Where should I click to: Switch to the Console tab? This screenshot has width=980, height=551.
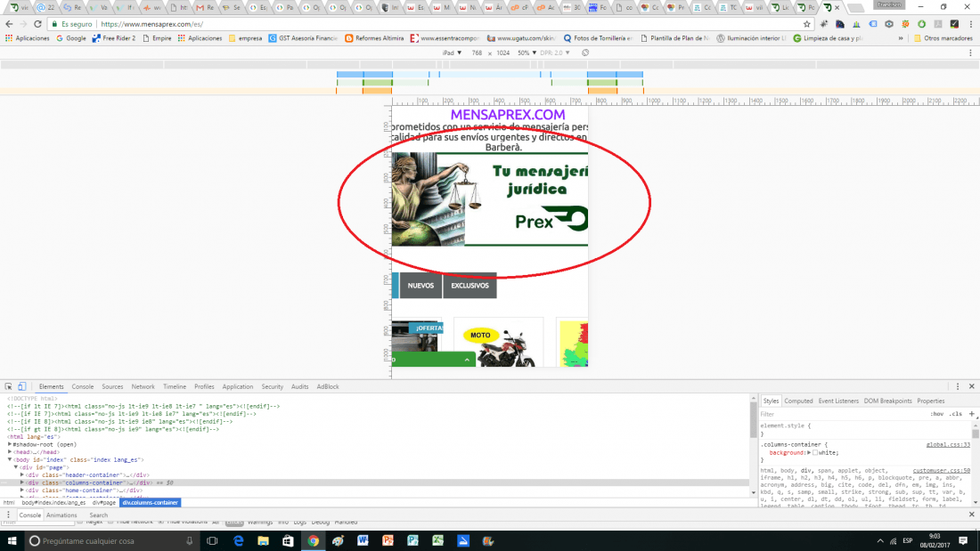point(83,386)
